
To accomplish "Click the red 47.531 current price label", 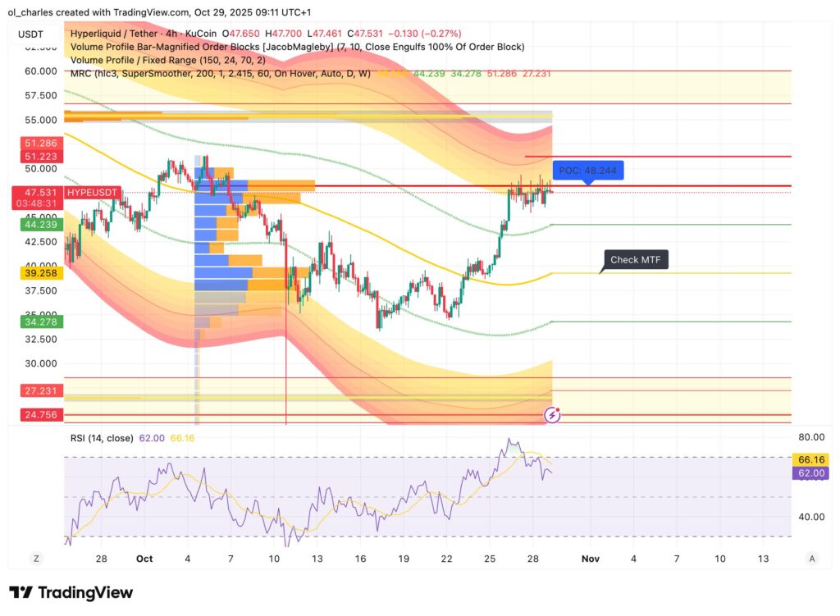I will [39, 192].
